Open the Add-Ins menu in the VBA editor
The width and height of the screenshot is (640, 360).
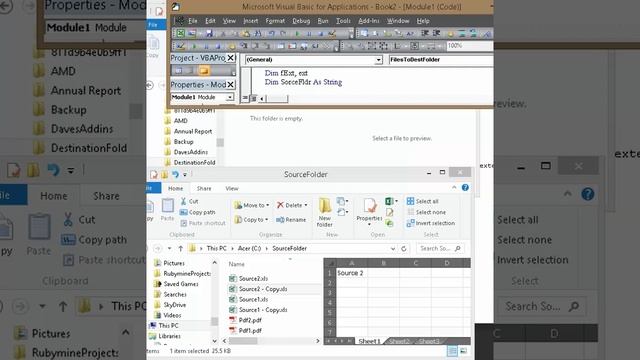pyautogui.click(x=369, y=21)
